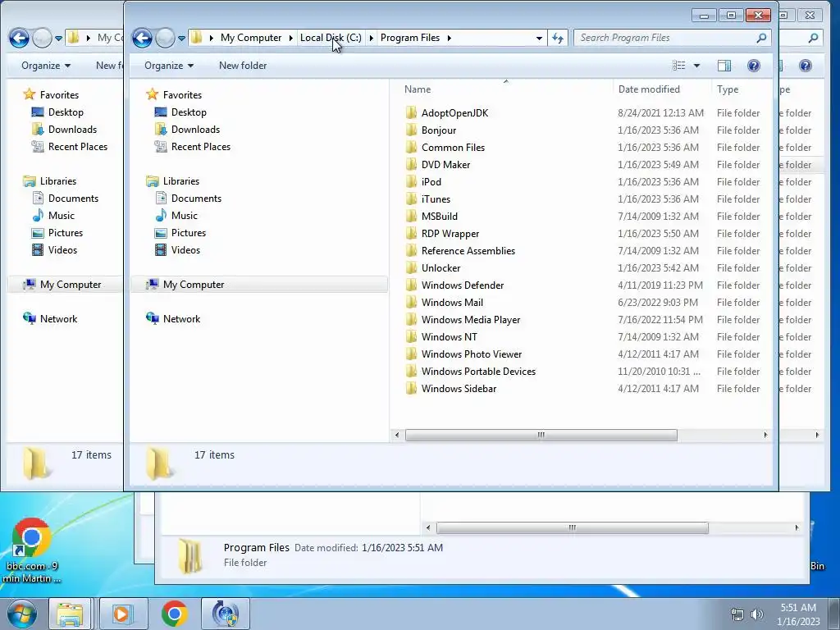Screen dimensions: 840x630
Task: Select the Bonjour folder icon
Action: pyautogui.click(x=411, y=130)
